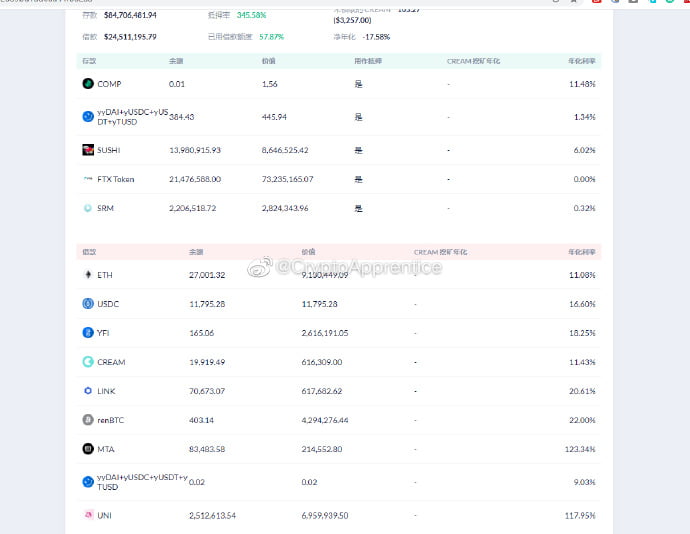Click the COMP token icon
This screenshot has height=534, width=690.
tap(88, 84)
